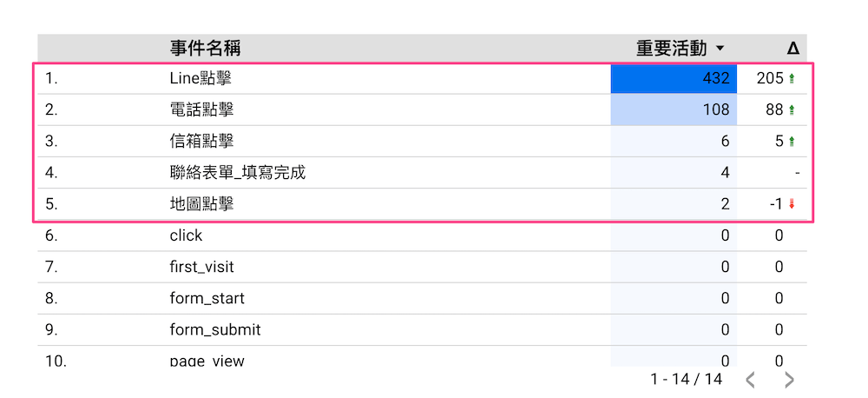Click the 地圖點擊 event name

(201, 204)
